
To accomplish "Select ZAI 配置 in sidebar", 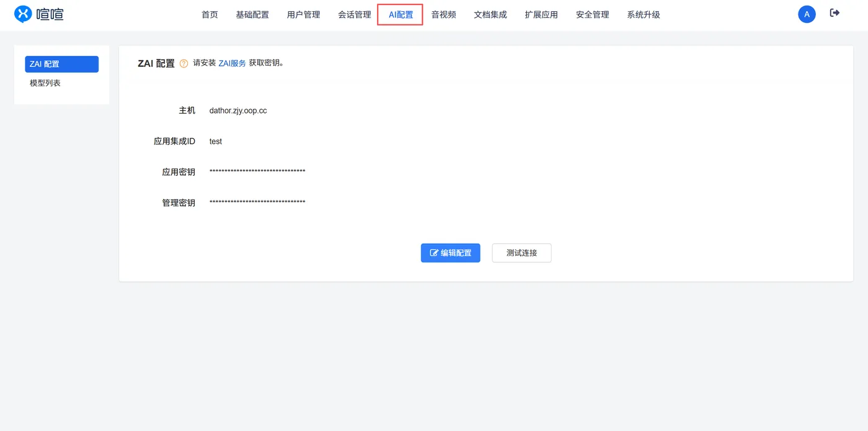I will pos(62,64).
